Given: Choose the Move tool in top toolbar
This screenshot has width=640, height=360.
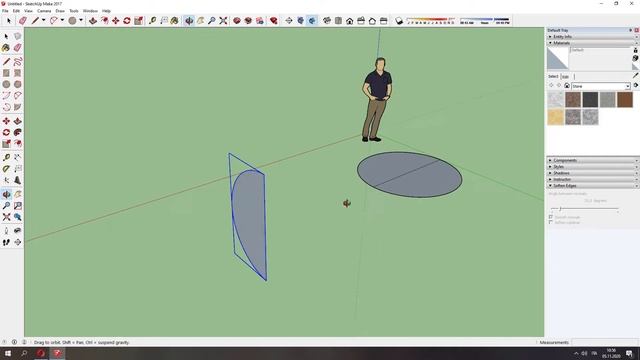Looking at the screenshot, I should 116,20.
